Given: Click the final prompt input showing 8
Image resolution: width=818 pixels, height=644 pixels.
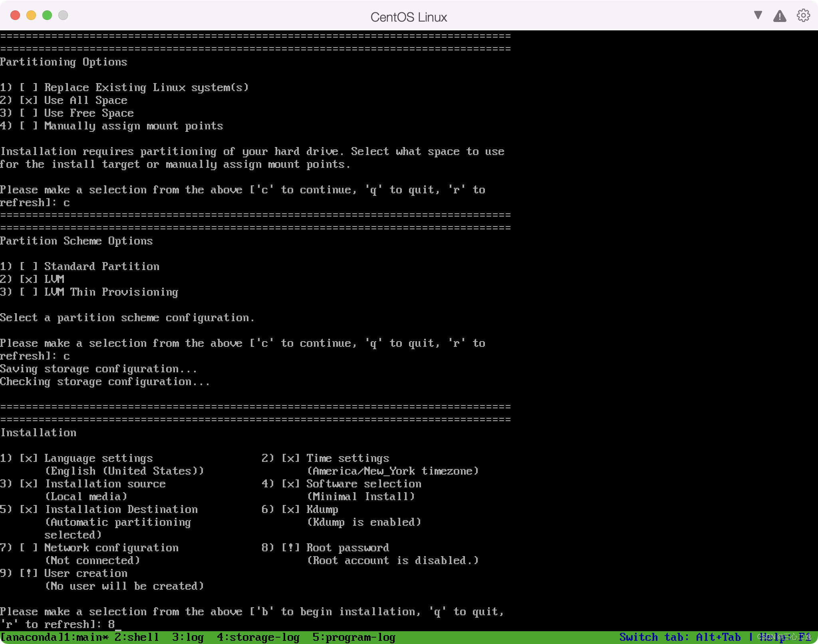Looking at the screenshot, I should pyautogui.click(x=111, y=624).
